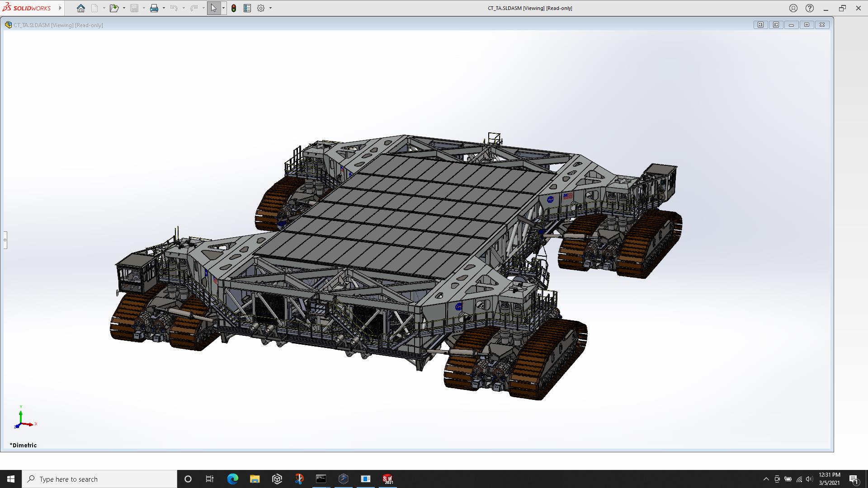The height and width of the screenshot is (488, 868).
Task: Expand the SOLIDWORKS menu arrow
Action: 60,8
